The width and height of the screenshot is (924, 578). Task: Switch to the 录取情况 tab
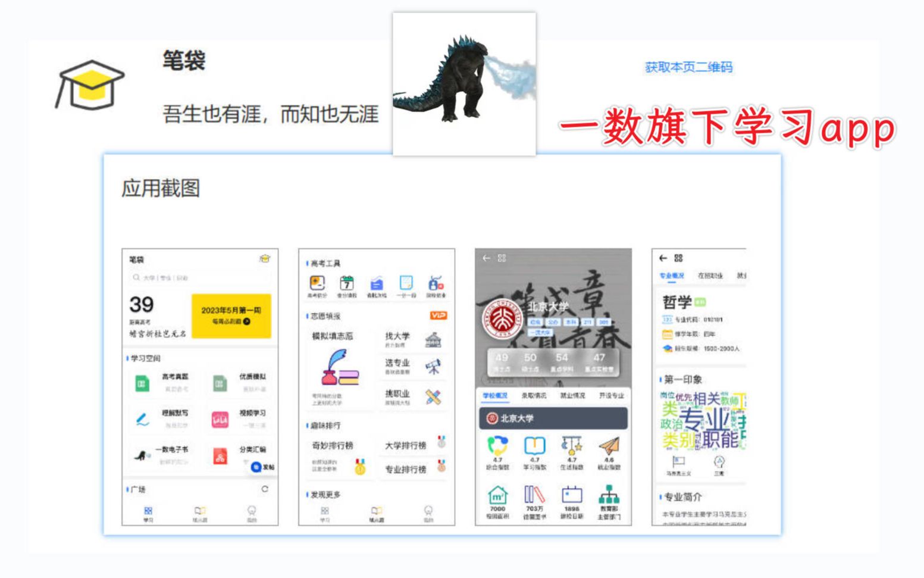click(534, 395)
